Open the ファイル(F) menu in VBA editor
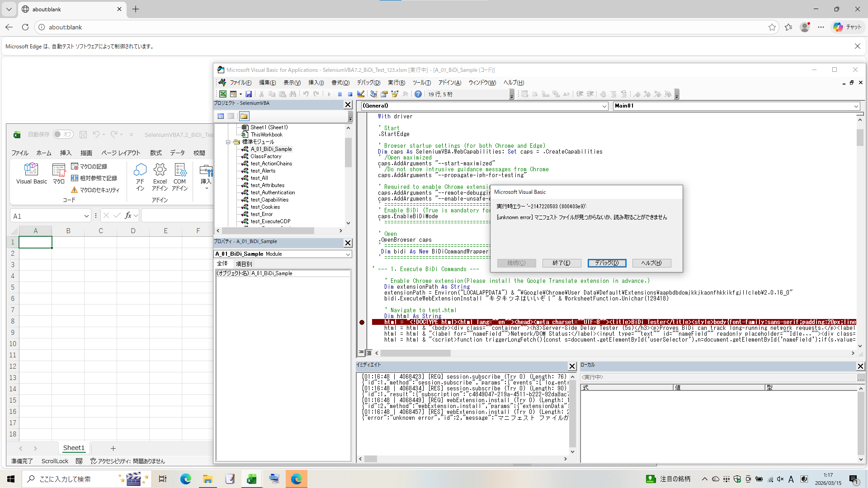The width and height of the screenshot is (868, 488). click(x=241, y=83)
